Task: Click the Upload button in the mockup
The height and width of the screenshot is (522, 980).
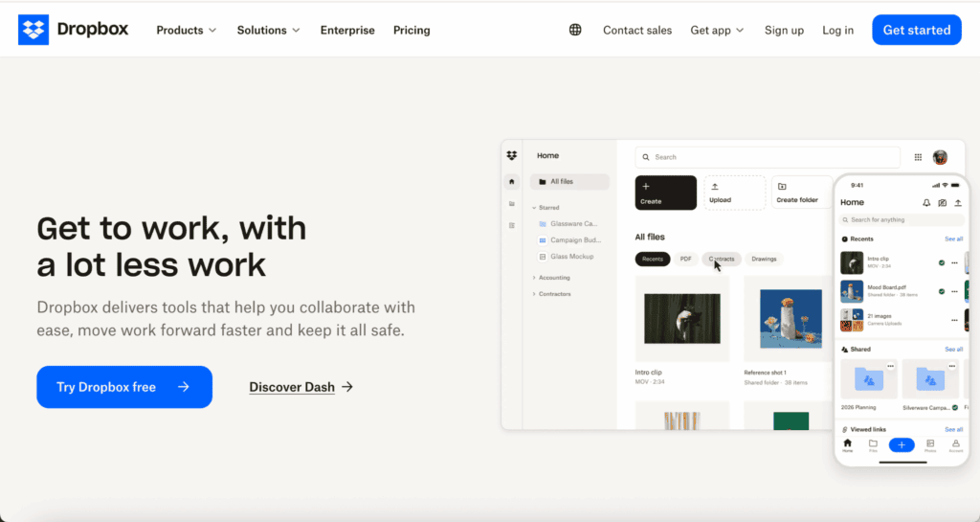Action: pos(734,193)
